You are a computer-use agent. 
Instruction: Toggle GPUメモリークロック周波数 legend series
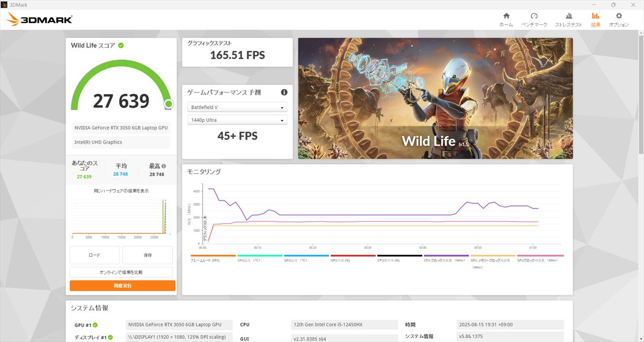[x=493, y=262]
